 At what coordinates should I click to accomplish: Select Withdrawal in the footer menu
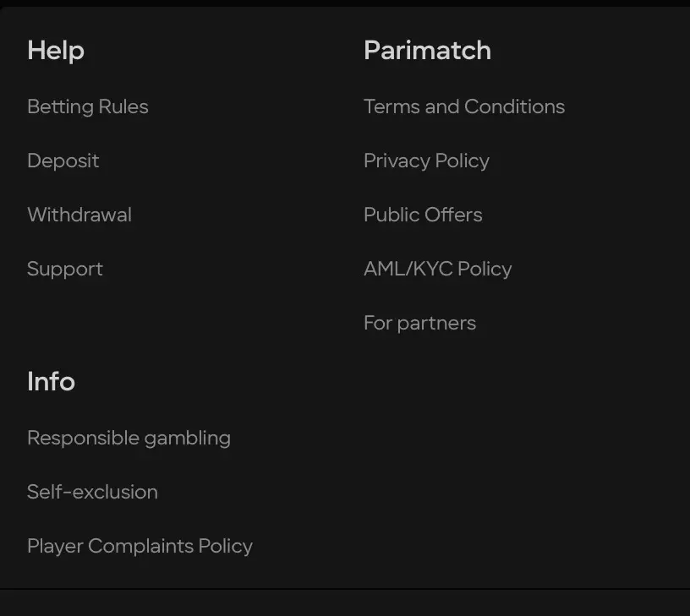tap(79, 215)
